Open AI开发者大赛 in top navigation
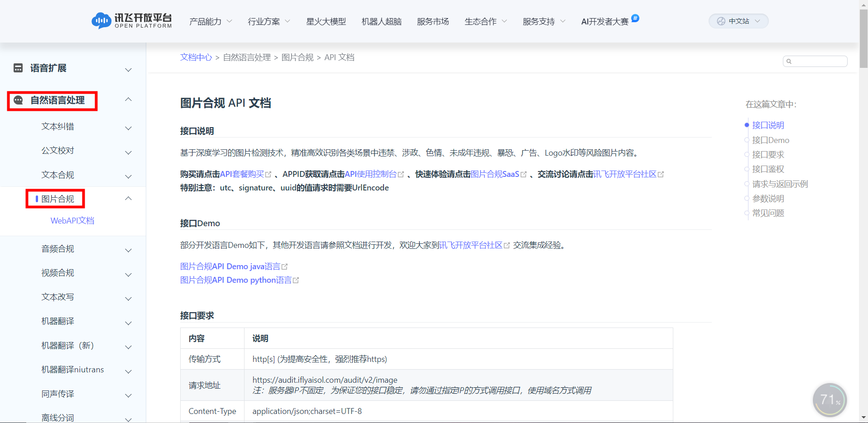This screenshot has height=423, width=868. 605,21
